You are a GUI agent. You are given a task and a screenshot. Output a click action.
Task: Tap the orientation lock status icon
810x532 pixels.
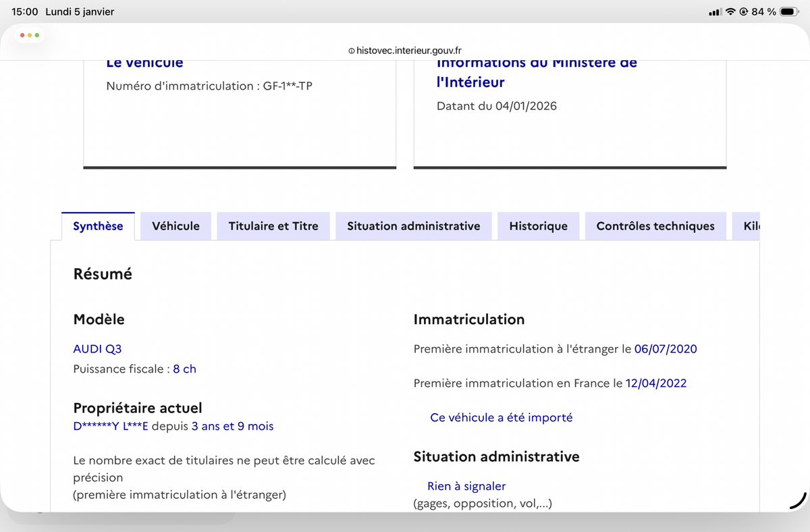(x=744, y=12)
